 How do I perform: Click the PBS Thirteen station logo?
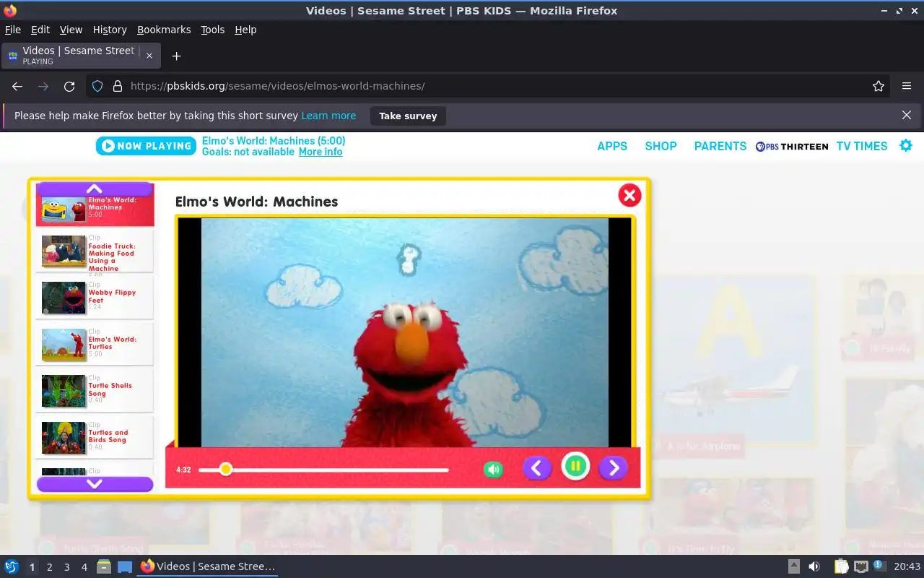[x=792, y=146]
